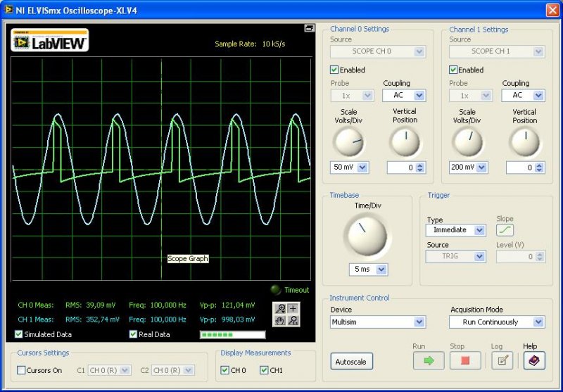Open Trigger Type Immediate dropdown
Screen dimensions: 563x392
[455, 230]
